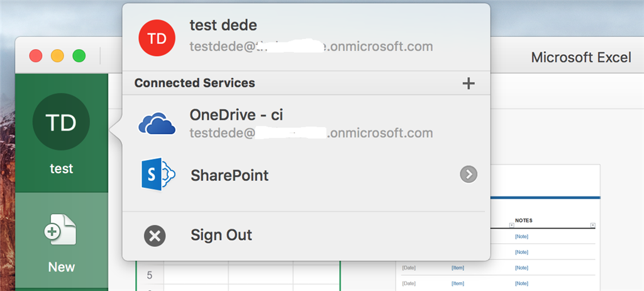644x291 pixels.
Task: Add a connected service with plus icon
Action: pyautogui.click(x=468, y=84)
